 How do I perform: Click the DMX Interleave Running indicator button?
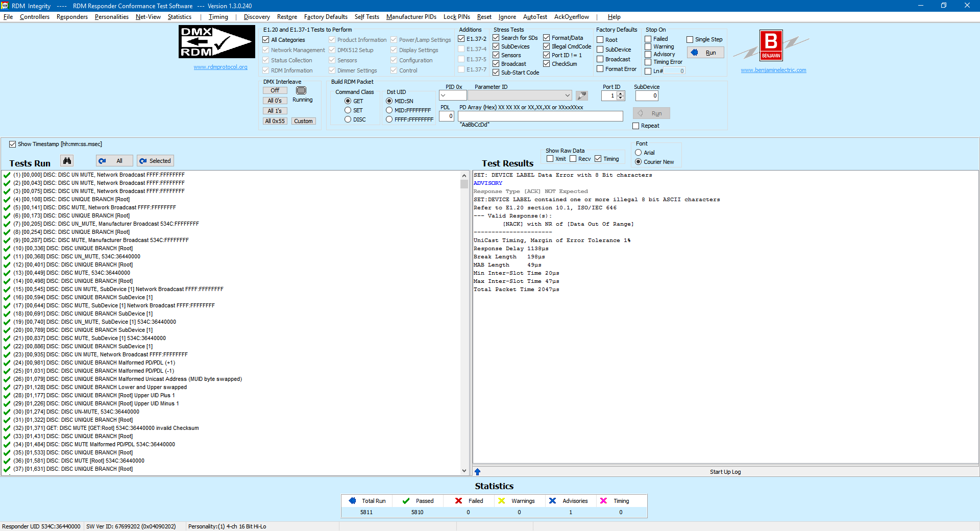pyautogui.click(x=301, y=90)
